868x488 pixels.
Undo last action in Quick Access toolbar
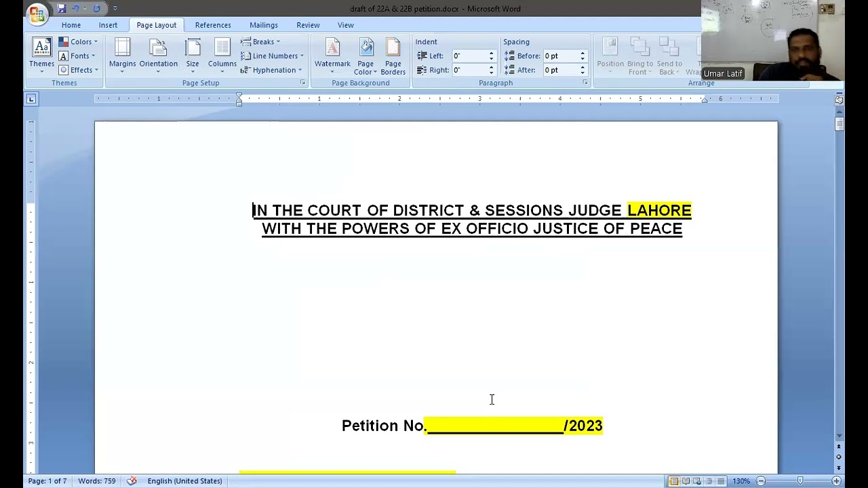(76, 8)
